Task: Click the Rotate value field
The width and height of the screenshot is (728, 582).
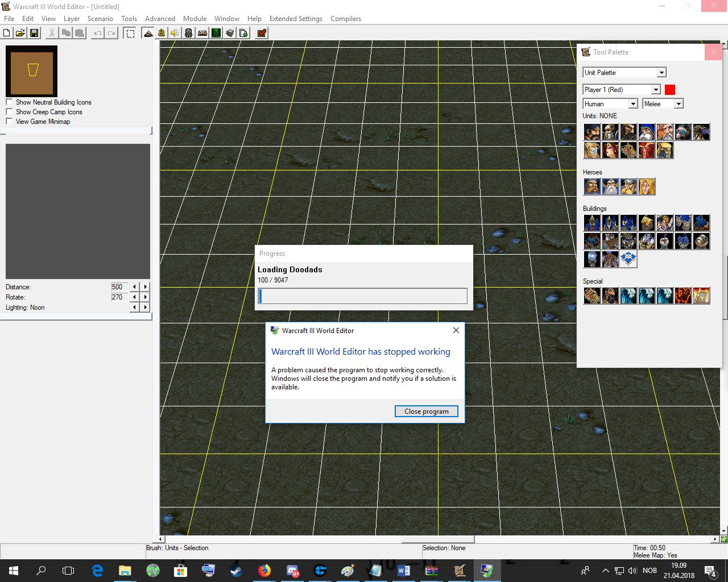Action: click(x=119, y=297)
